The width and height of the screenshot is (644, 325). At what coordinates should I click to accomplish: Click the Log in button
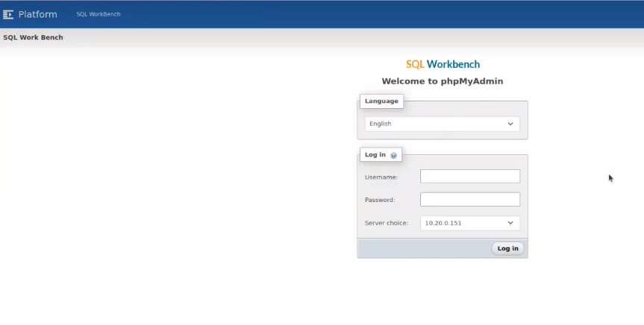507,248
